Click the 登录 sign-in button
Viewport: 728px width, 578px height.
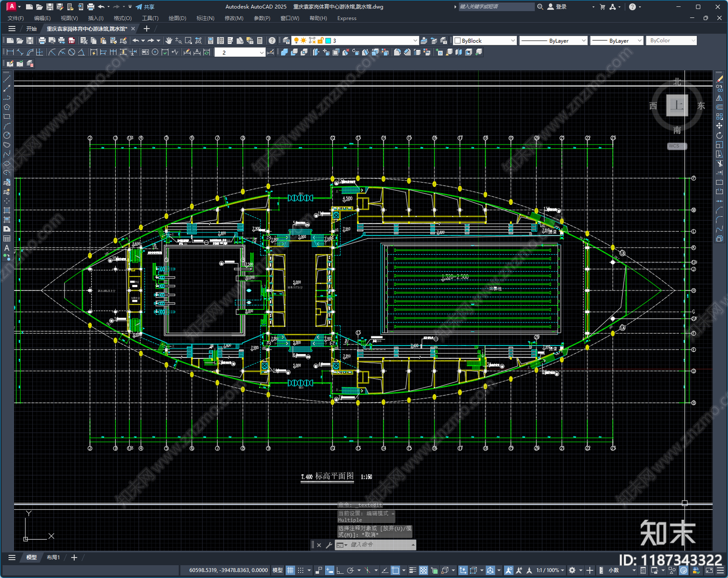(557, 7)
